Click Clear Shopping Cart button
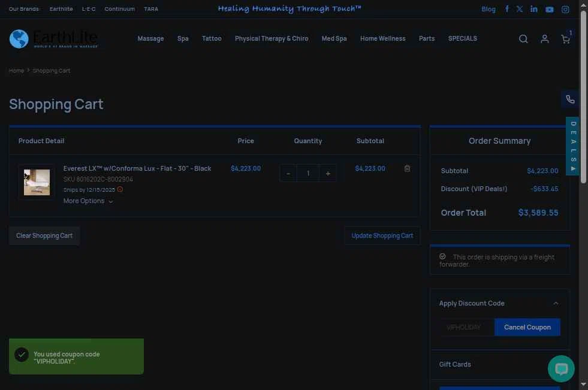 [x=44, y=235]
